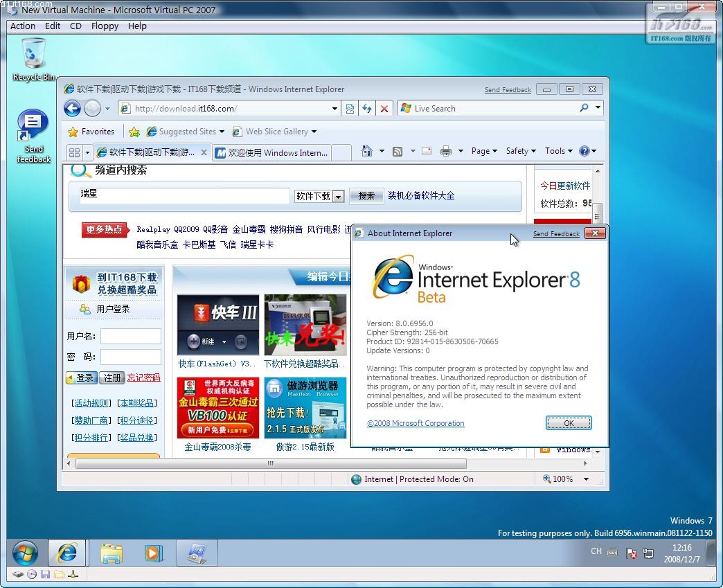Close the first IE tab with its X
The width and height of the screenshot is (723, 588).
click(204, 152)
